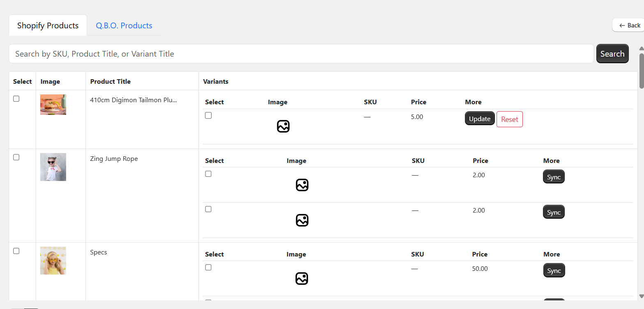Select second Zing Jump Rope variant checkbox
Viewport: 644px width, 309px height.
[x=208, y=209]
